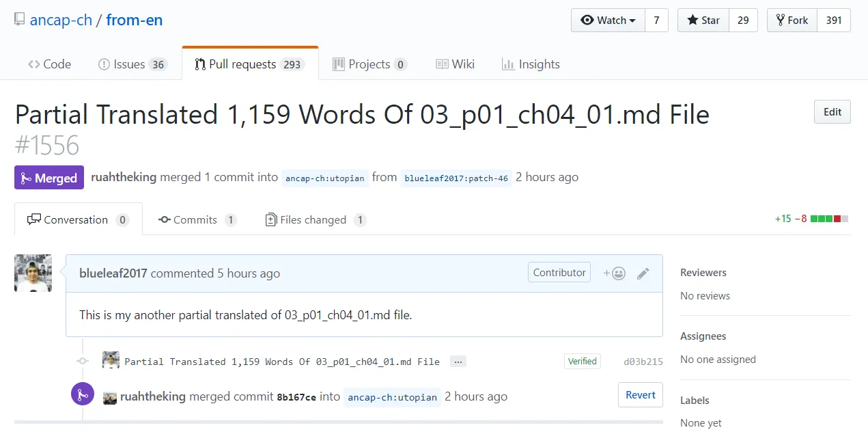The width and height of the screenshot is (868, 432).
Task: Open the blueleaf2017:patch-46 branch label
Action: coord(456,178)
